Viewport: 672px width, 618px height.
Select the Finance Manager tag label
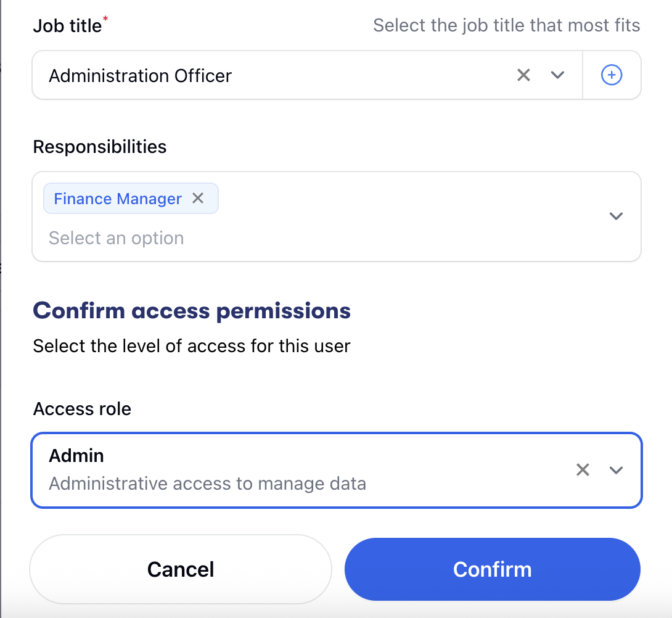pyautogui.click(x=118, y=199)
